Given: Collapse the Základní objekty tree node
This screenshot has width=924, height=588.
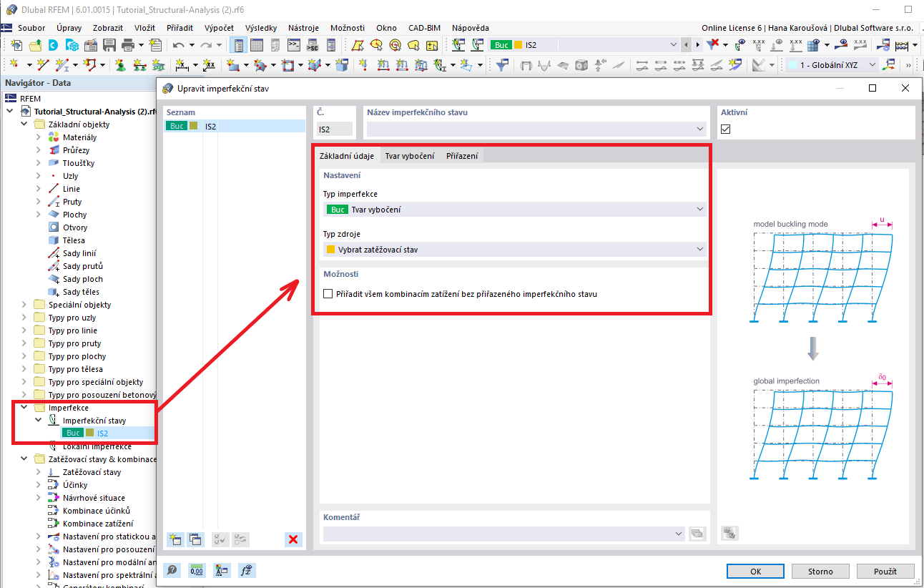Looking at the screenshot, I should (24, 124).
